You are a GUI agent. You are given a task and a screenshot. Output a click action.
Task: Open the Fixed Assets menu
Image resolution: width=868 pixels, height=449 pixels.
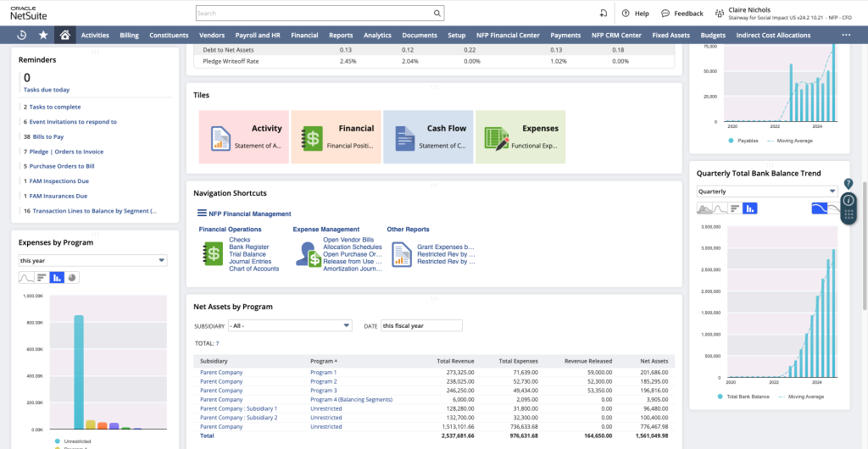tap(670, 36)
